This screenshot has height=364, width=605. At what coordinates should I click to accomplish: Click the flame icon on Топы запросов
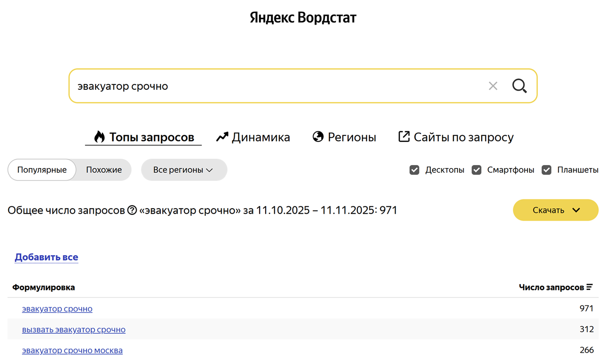coord(100,137)
